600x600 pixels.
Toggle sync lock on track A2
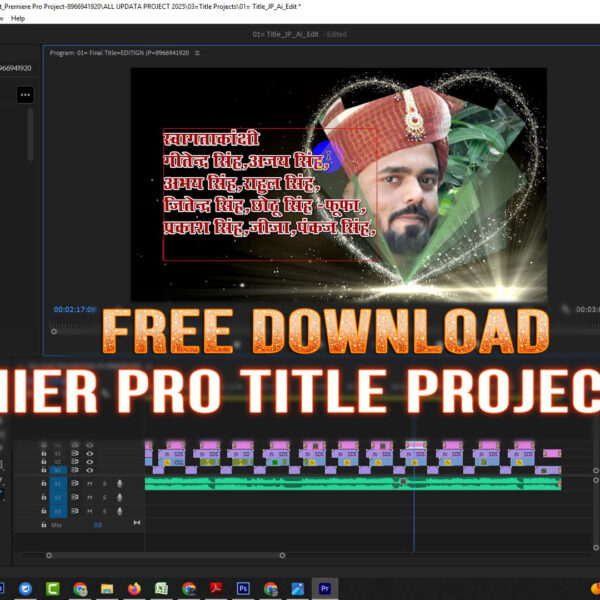75,497
